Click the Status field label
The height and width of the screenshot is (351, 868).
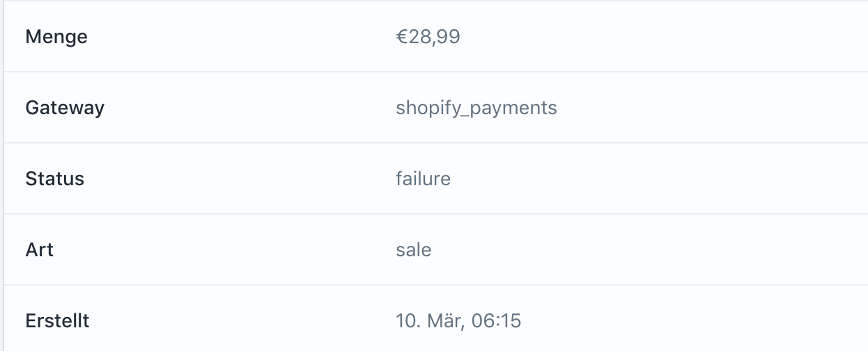pyautogui.click(x=54, y=178)
